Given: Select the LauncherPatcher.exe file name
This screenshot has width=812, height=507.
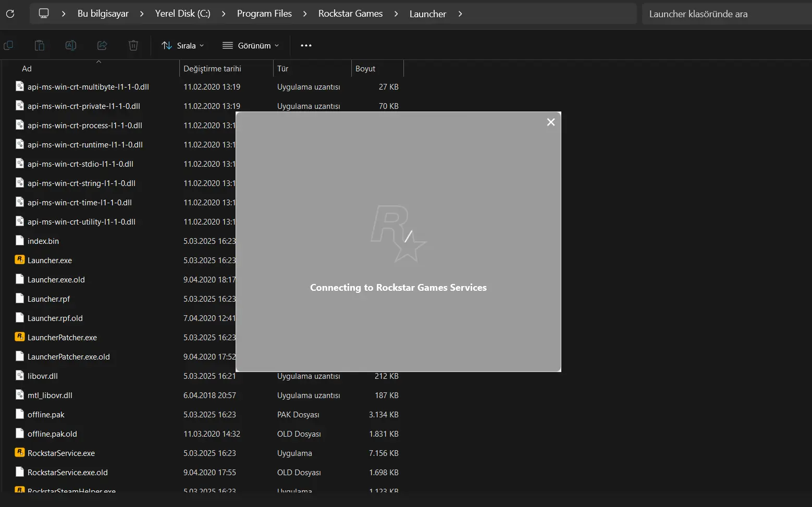Looking at the screenshot, I should (x=62, y=338).
